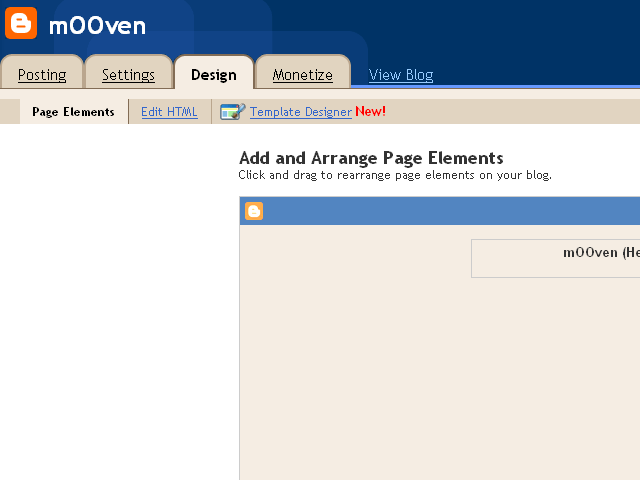The width and height of the screenshot is (640, 480).
Task: Open the Settings tab
Action: (129, 75)
